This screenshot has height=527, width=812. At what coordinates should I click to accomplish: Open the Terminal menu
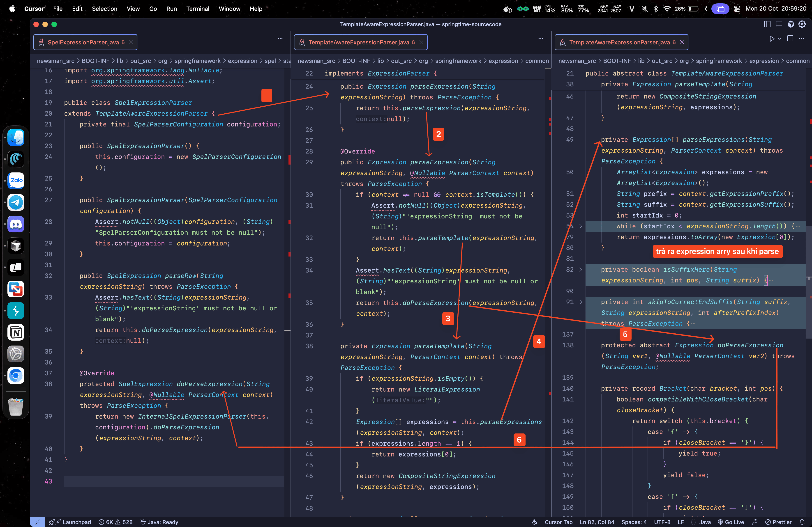pyautogui.click(x=198, y=9)
